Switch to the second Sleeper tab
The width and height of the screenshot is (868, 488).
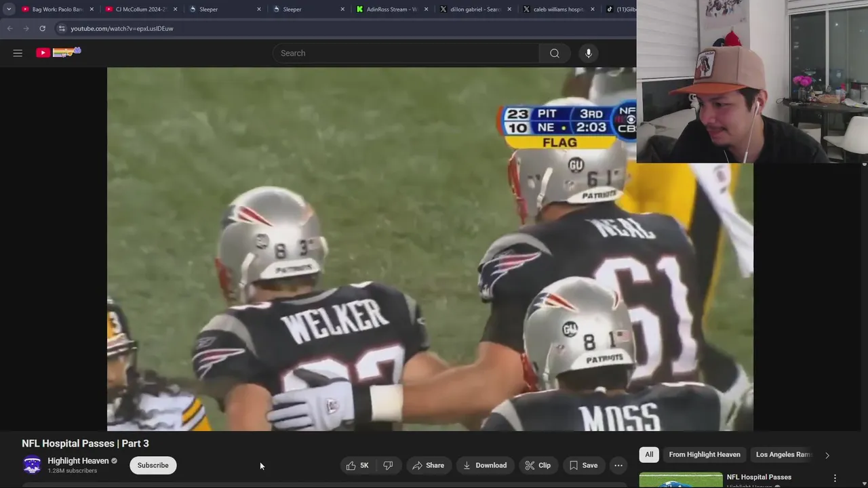pyautogui.click(x=309, y=9)
